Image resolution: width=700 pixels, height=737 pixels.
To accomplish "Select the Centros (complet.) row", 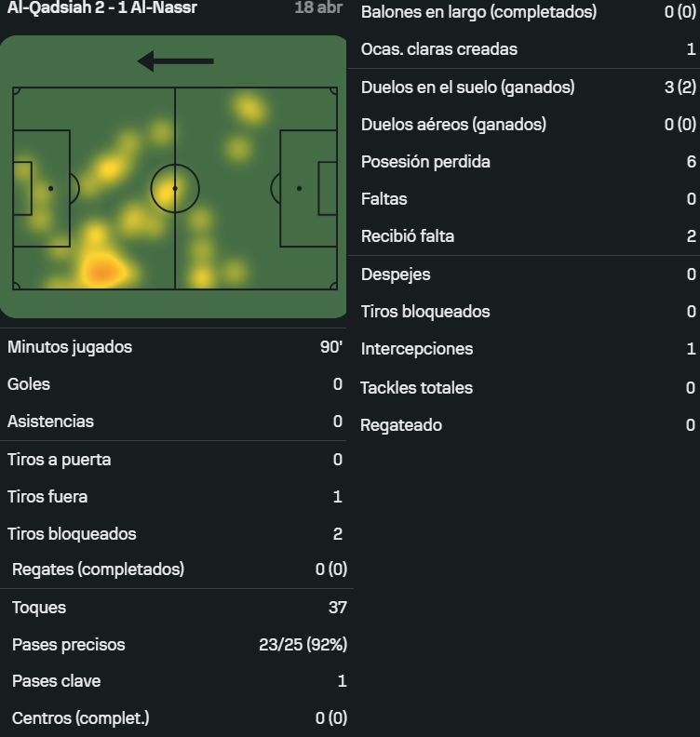I will 177,718.
